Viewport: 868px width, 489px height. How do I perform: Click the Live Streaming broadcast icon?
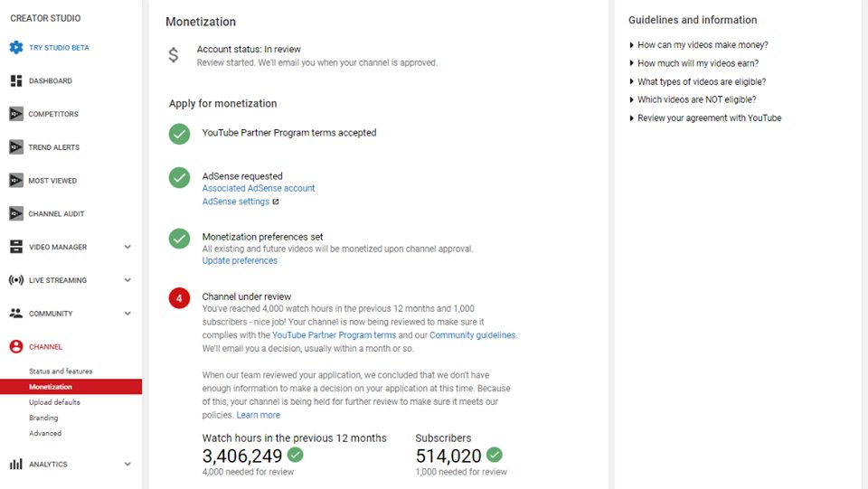click(x=16, y=280)
